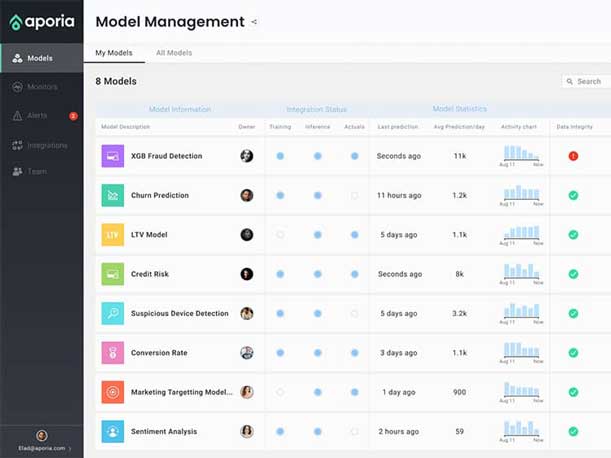This screenshot has width=611, height=458.
Task: Toggle Training status dot for LTV Model
Action: coord(280,235)
